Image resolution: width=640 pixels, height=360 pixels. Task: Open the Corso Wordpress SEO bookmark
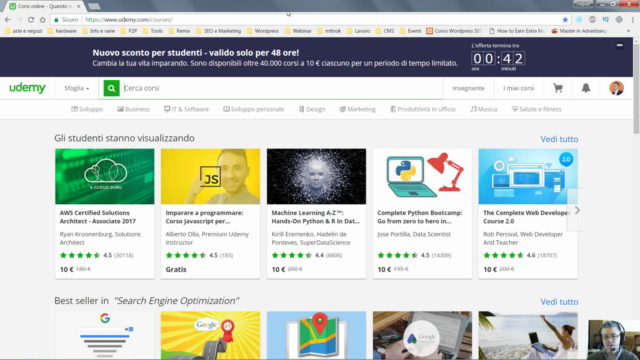click(x=455, y=31)
